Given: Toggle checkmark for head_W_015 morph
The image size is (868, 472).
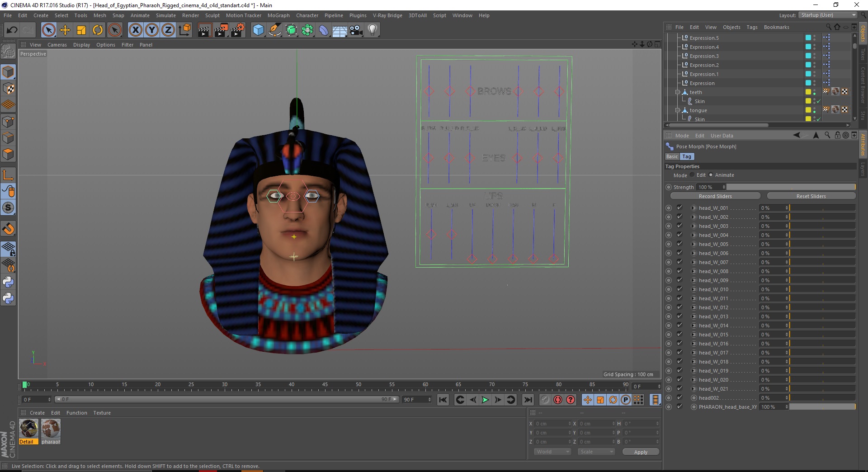Looking at the screenshot, I should tap(679, 334).
